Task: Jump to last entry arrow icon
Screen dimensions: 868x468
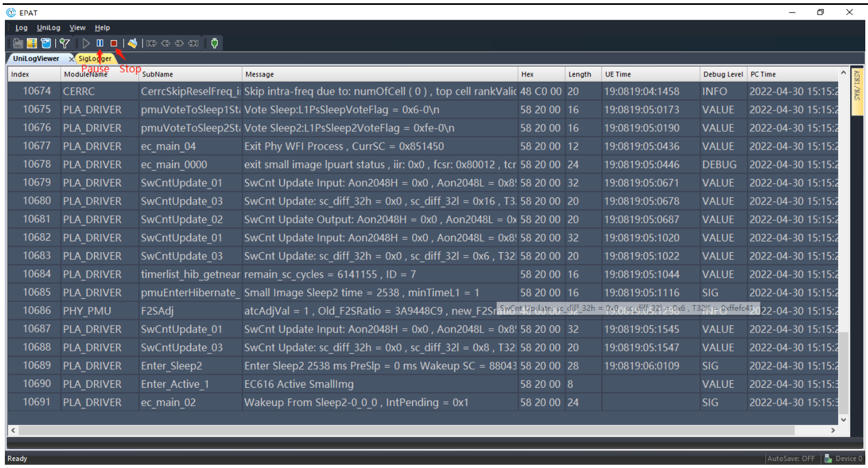Action: (193, 43)
